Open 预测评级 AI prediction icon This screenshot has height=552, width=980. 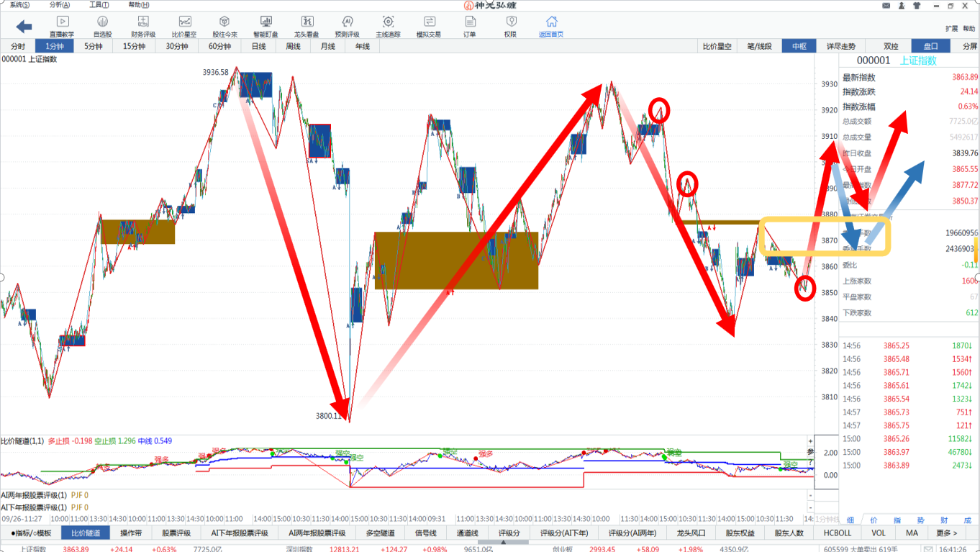pos(348,26)
